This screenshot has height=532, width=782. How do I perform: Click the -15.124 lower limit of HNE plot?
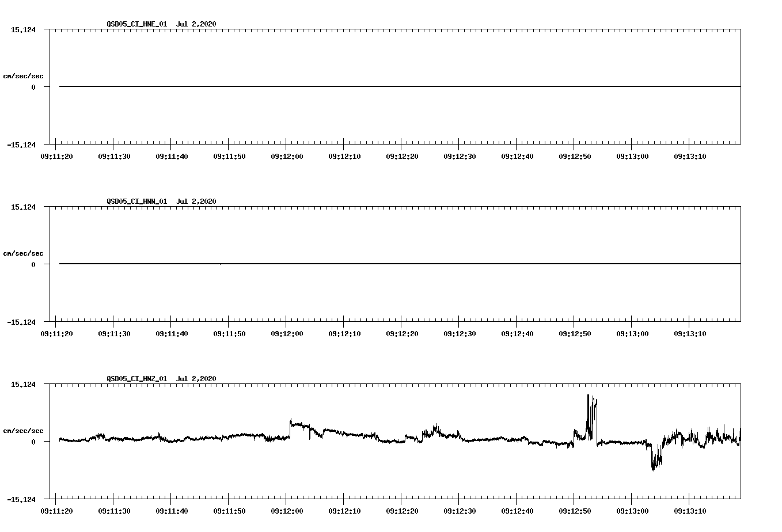click(x=21, y=145)
